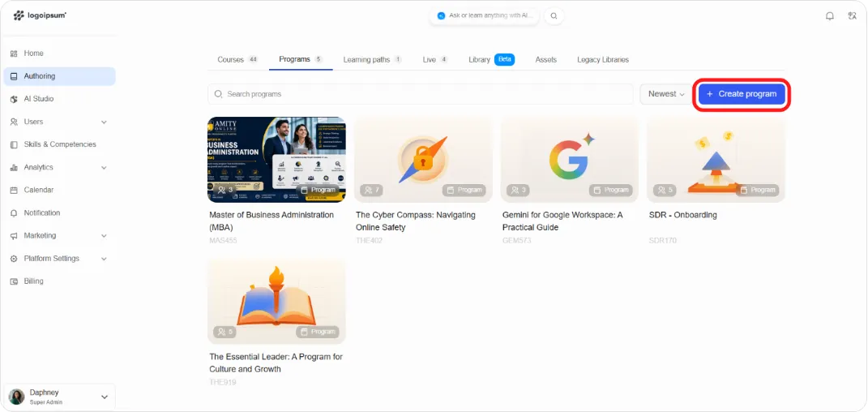This screenshot has height=412, width=868.
Task: Go to the Assets tab
Action: (x=545, y=59)
